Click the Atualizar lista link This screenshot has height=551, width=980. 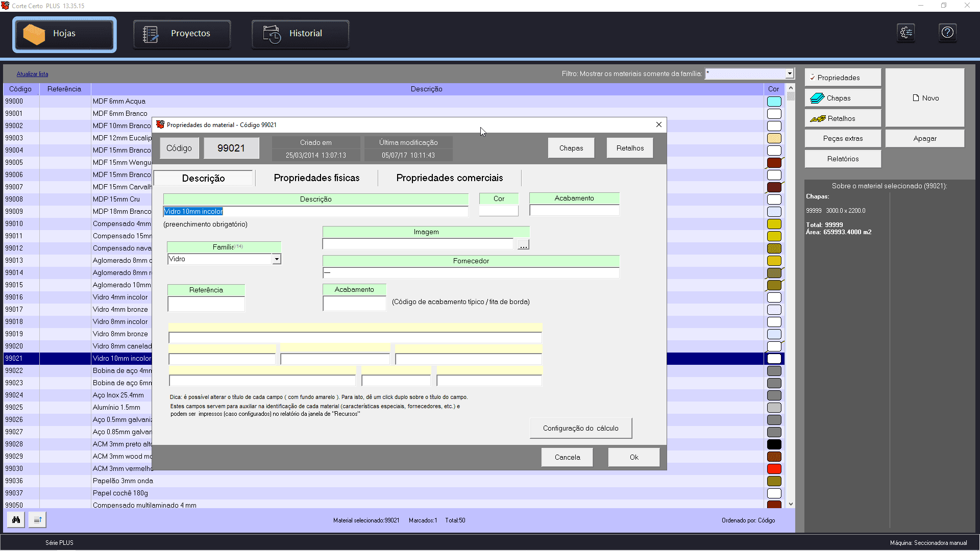(32, 74)
